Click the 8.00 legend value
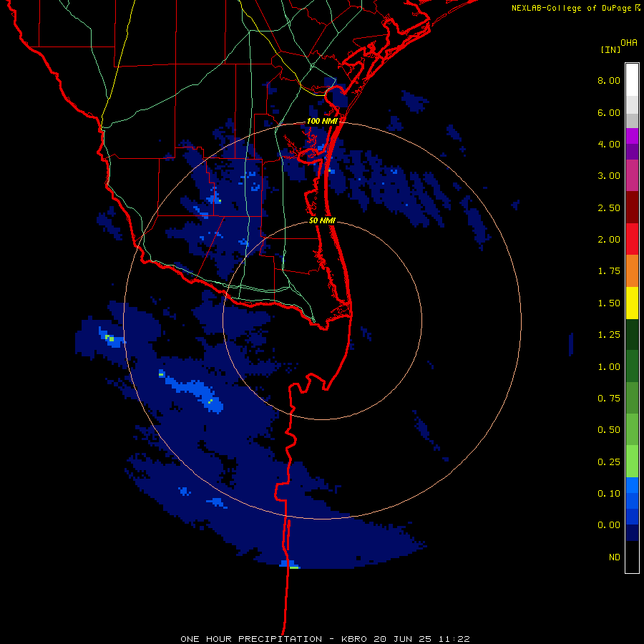This screenshot has width=644, height=644. point(609,80)
